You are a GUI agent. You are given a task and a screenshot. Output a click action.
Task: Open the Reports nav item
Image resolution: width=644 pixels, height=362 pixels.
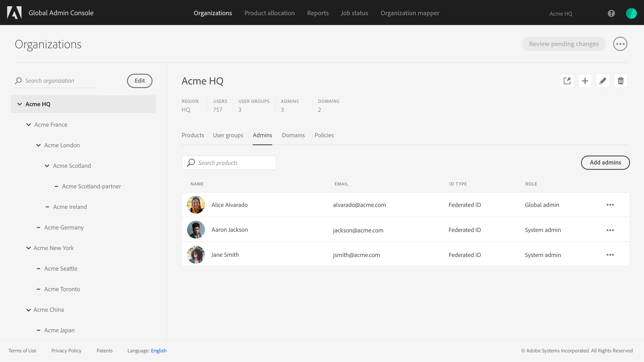318,13
